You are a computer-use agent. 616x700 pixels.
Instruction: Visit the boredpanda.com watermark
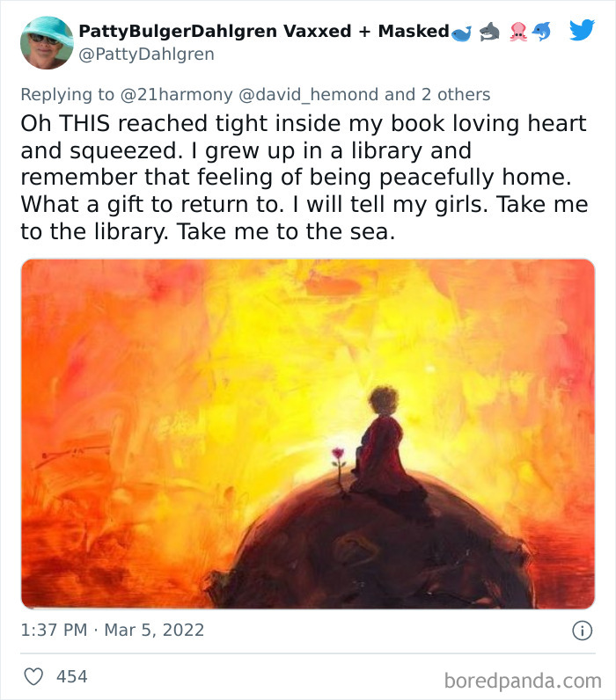523,681
